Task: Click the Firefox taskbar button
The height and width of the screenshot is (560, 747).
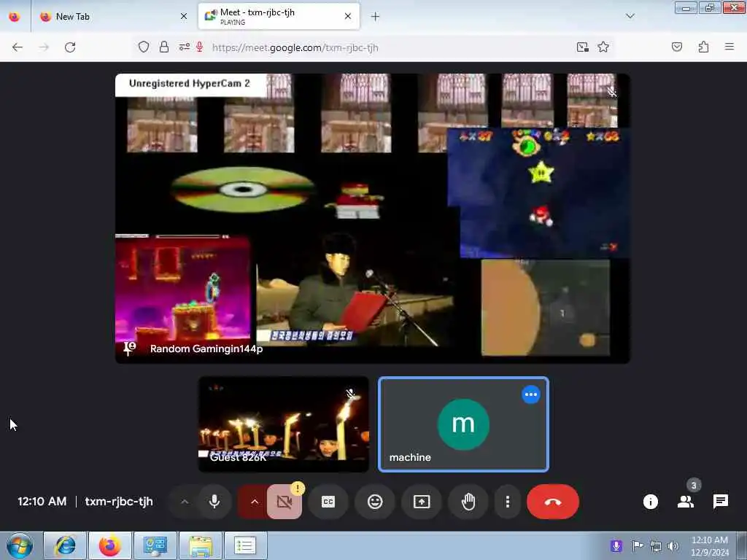Action: [110, 545]
